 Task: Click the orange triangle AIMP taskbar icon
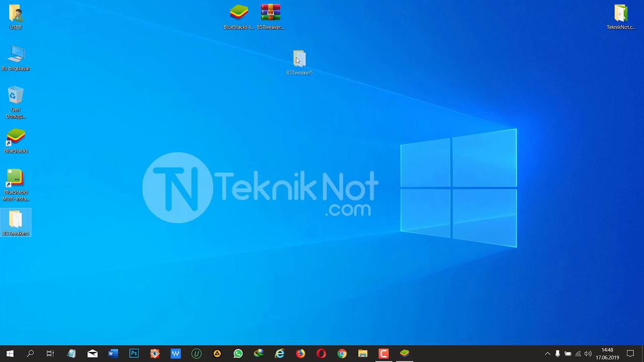pos(217,353)
